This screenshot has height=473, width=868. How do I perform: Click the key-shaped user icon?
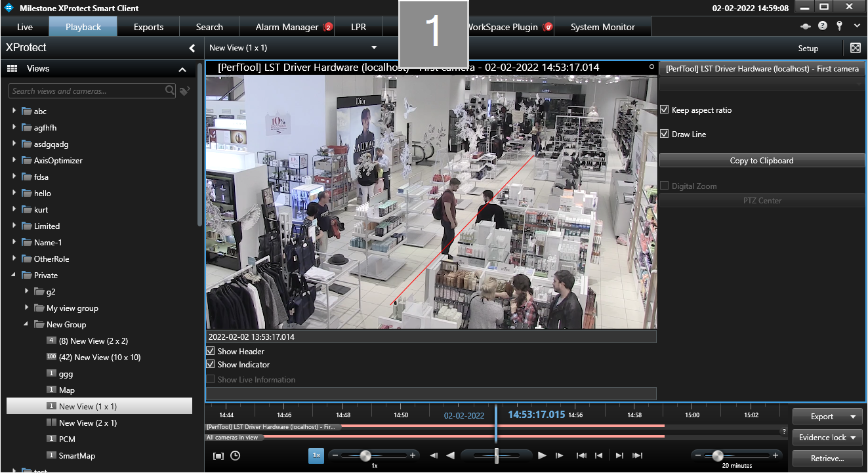839,26
